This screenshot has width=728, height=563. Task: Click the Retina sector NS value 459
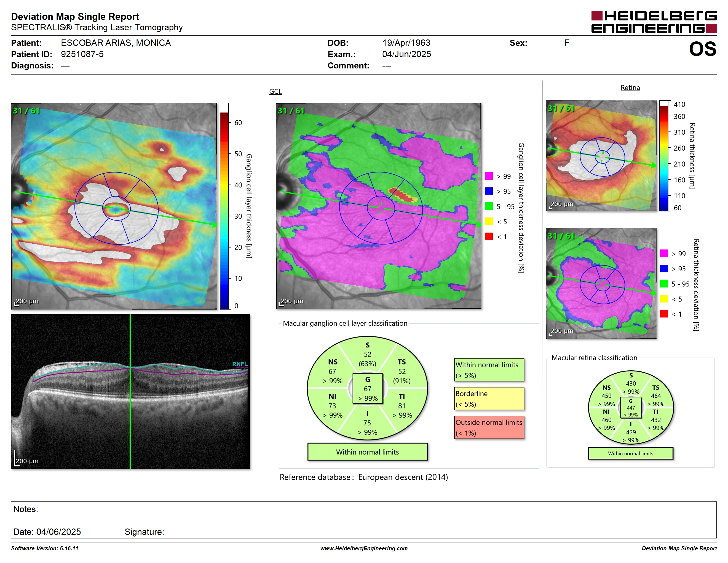(x=606, y=395)
